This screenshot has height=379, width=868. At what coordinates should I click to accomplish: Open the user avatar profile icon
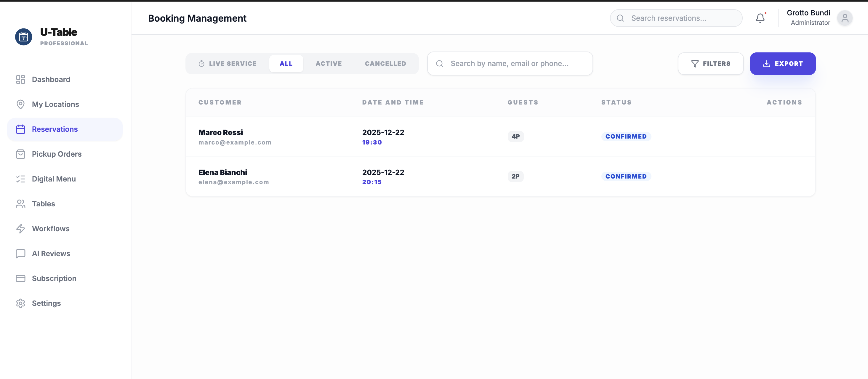844,18
